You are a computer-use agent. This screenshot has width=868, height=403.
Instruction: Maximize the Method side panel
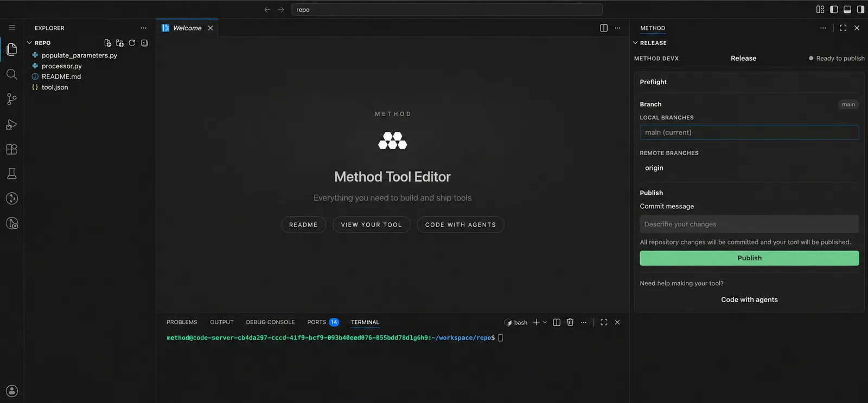[843, 28]
